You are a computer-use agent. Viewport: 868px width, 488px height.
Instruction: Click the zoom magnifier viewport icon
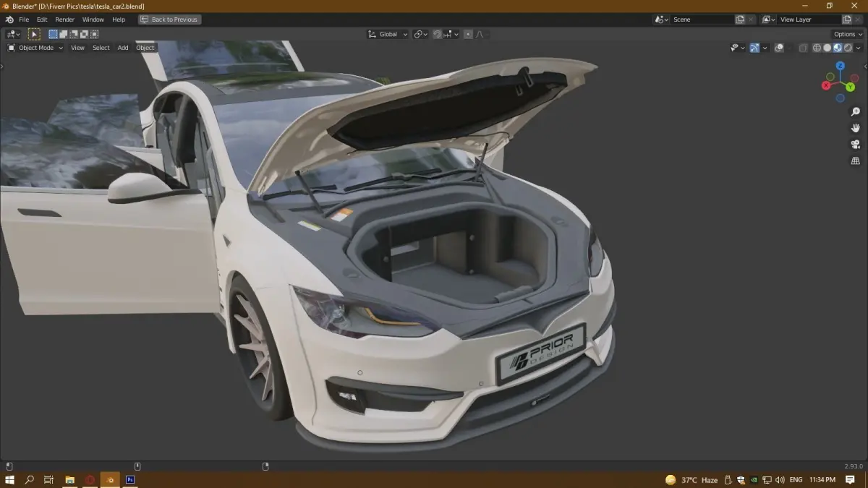tap(855, 112)
